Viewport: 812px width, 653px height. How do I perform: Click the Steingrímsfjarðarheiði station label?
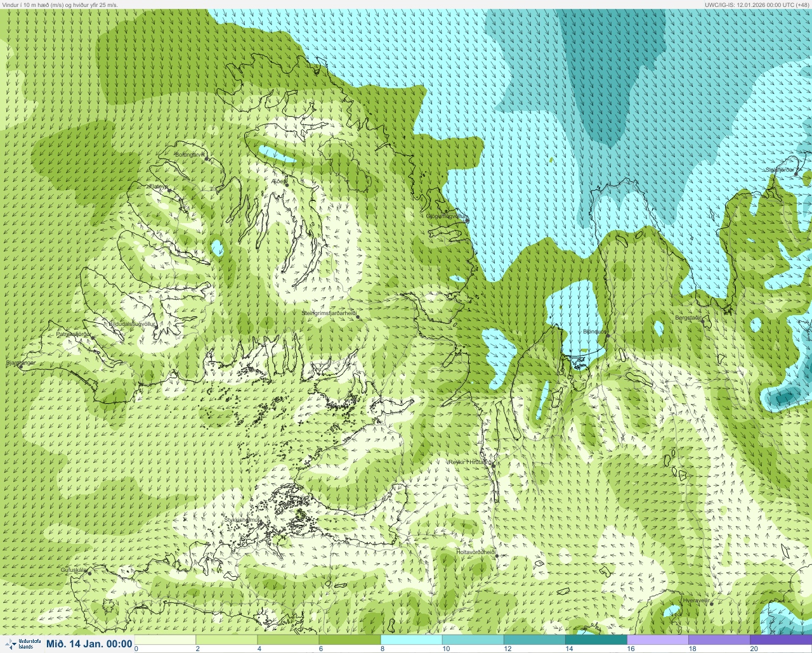pyautogui.click(x=329, y=313)
